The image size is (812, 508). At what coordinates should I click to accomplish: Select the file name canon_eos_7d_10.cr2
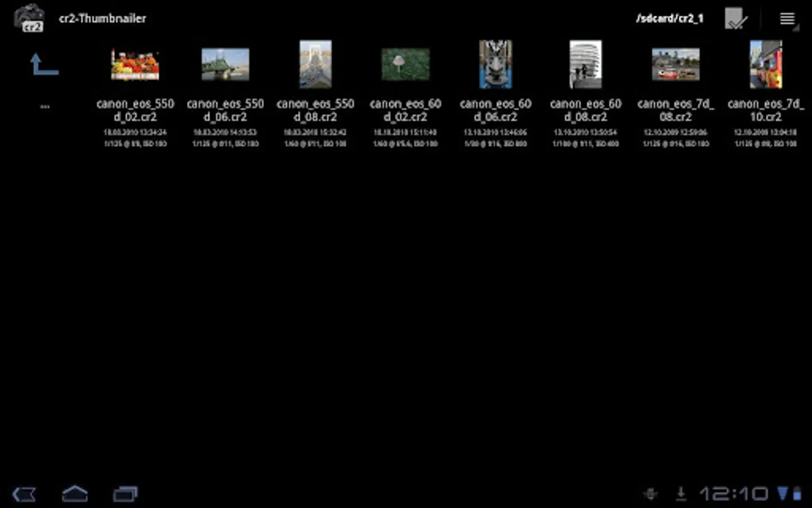[x=766, y=110]
